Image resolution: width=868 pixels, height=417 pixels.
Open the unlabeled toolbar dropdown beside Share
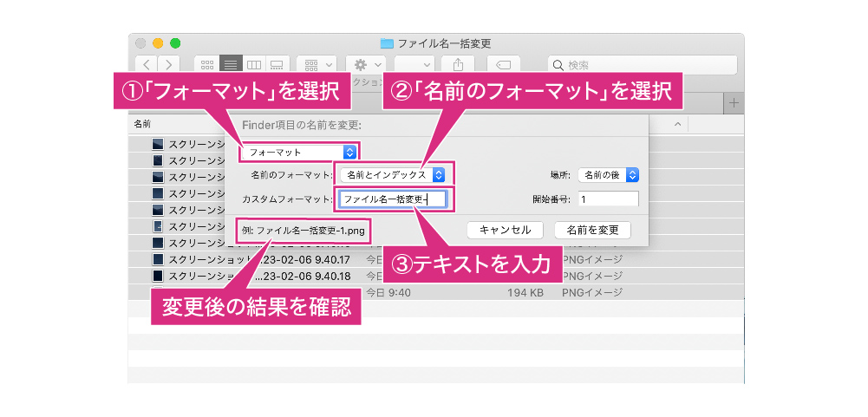click(414, 65)
